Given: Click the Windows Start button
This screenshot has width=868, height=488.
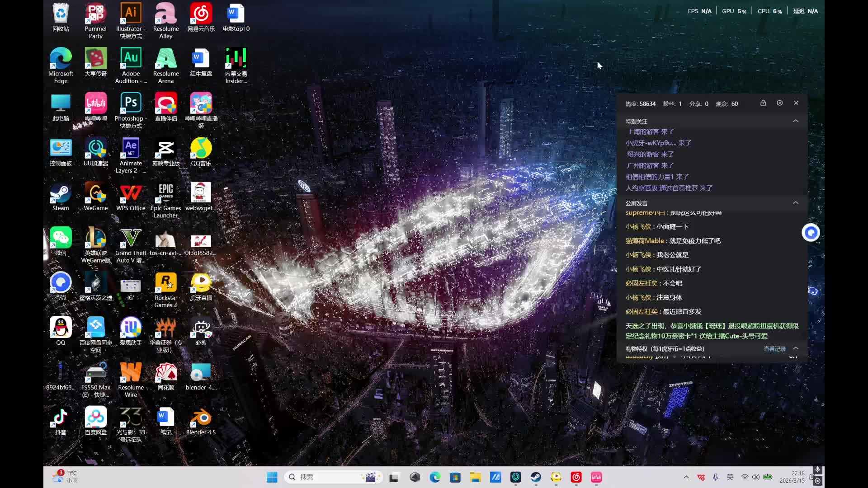Looking at the screenshot, I should coord(272,477).
